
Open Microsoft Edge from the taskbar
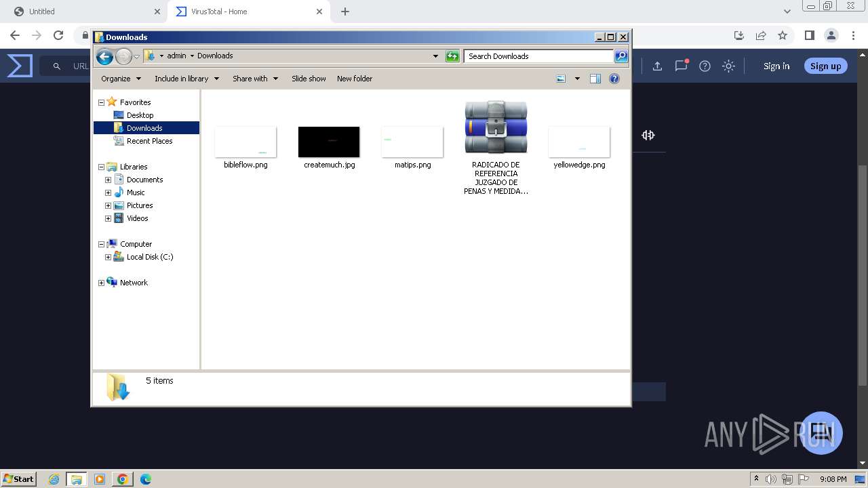click(x=145, y=479)
